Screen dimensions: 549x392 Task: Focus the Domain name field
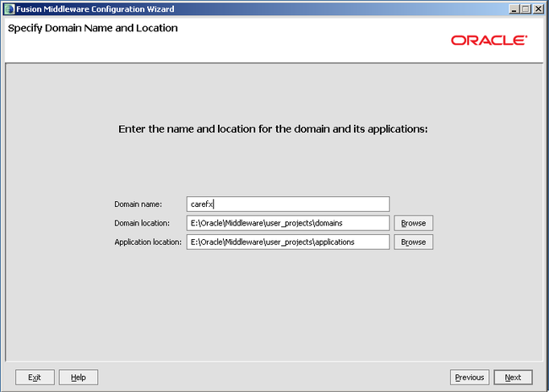tap(288, 204)
